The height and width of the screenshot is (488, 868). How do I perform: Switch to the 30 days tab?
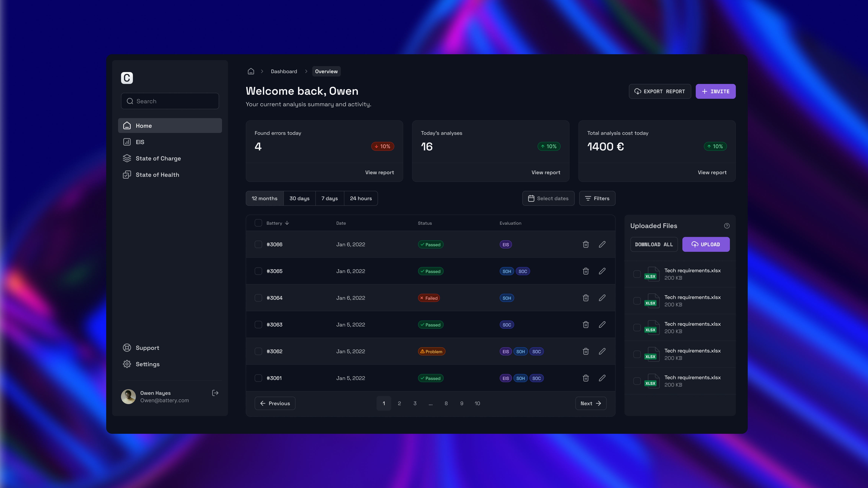click(x=299, y=198)
